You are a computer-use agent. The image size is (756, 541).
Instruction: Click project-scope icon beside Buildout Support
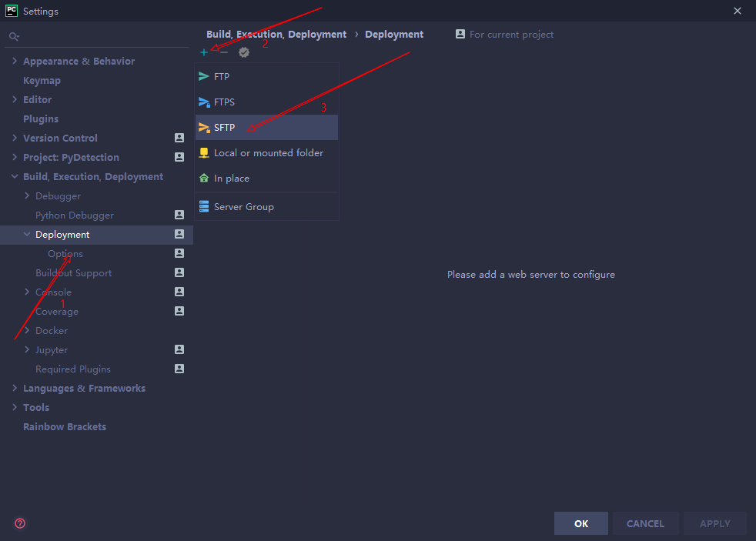pos(179,272)
